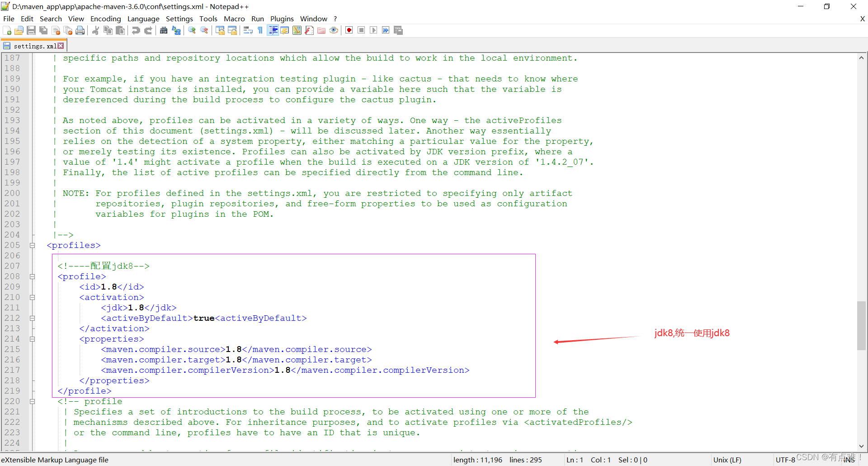Open the Run menu
The height and width of the screenshot is (466, 868).
pos(258,19)
